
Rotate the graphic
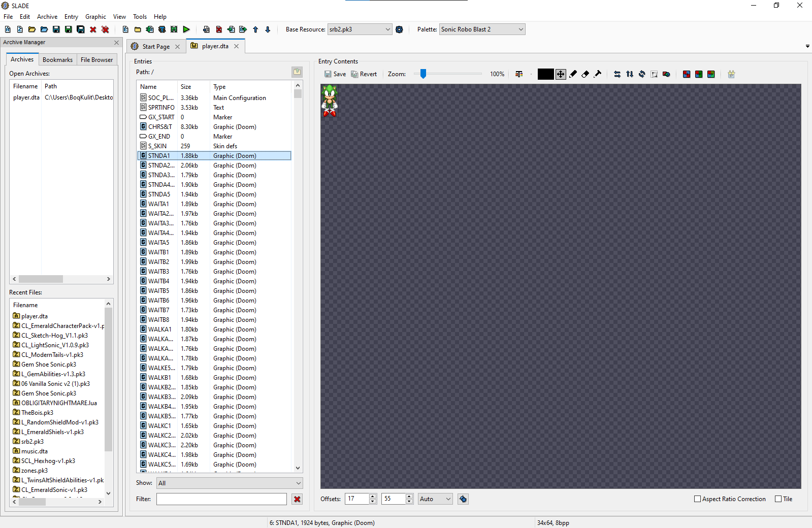[x=642, y=74]
